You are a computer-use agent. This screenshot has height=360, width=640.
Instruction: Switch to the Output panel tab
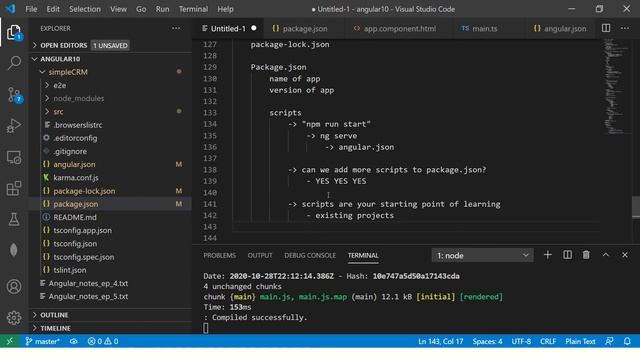[260, 256]
